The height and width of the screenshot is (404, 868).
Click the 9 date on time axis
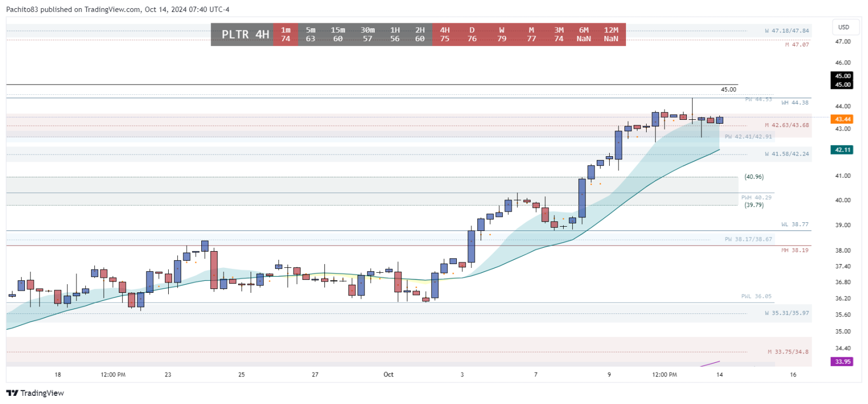pos(609,375)
